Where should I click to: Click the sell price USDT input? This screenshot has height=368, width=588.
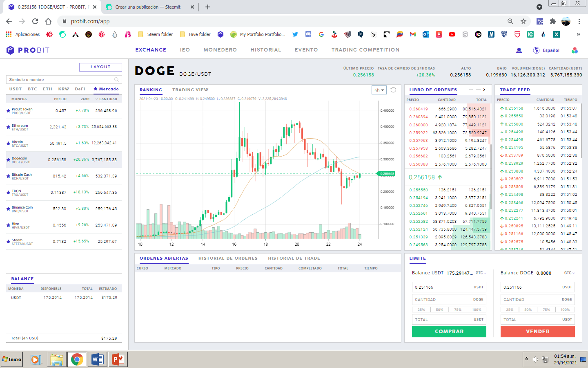click(538, 287)
